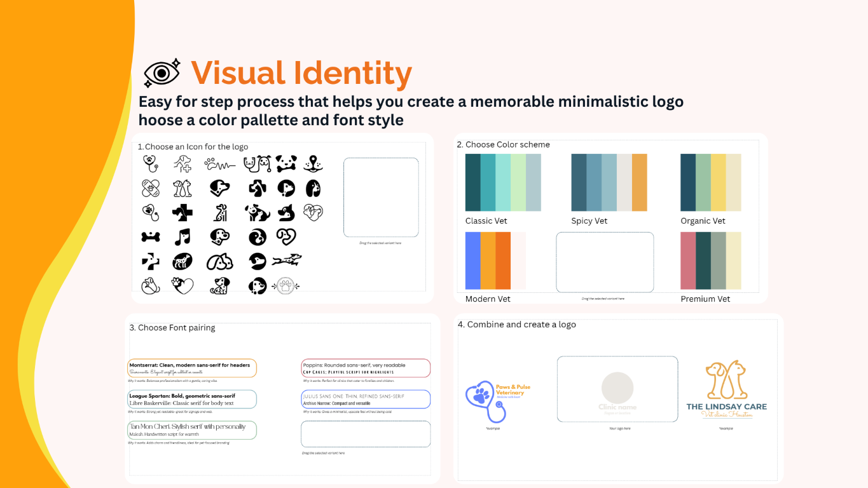Pick the musical note dog icon
Image resolution: width=868 pixels, height=488 pixels.
click(x=183, y=237)
